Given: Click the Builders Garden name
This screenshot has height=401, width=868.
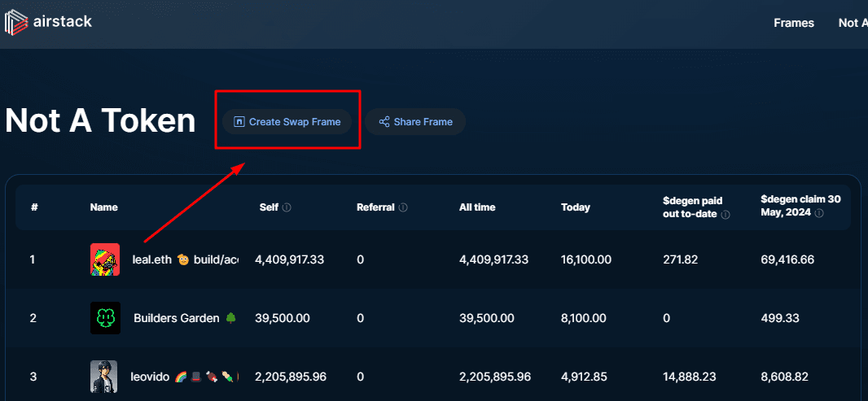Looking at the screenshot, I should pos(185,318).
